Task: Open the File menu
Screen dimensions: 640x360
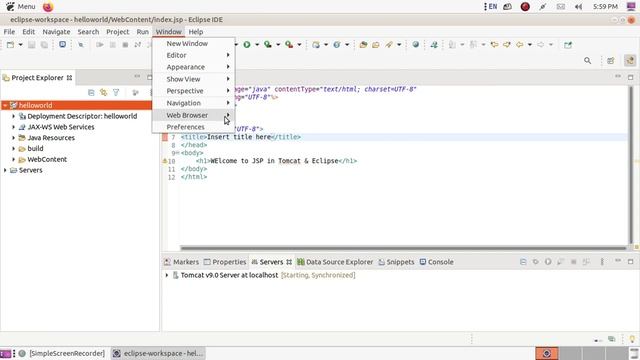Action: [9, 31]
